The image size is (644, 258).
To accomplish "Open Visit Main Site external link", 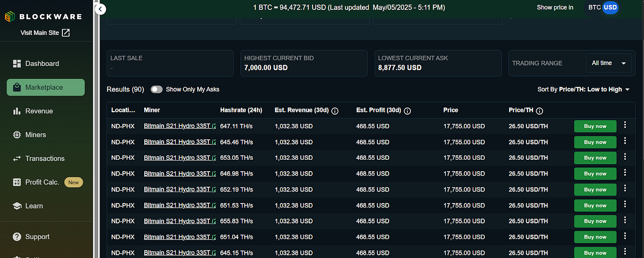I will coord(45,33).
